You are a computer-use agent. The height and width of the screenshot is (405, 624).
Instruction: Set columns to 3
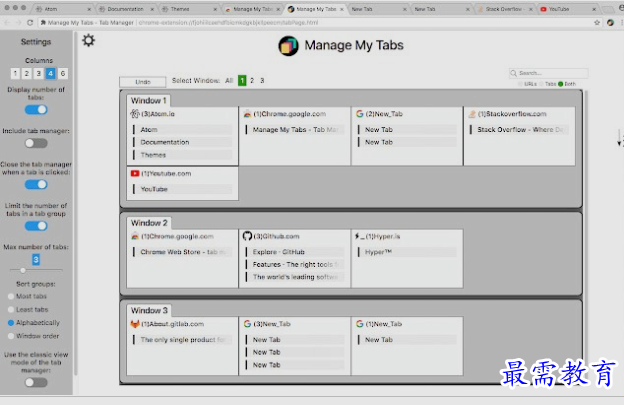(39, 73)
